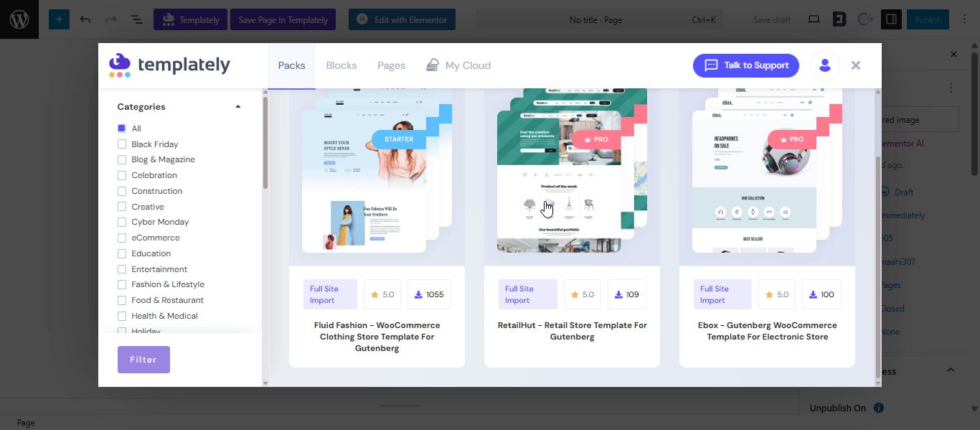Switch to the Packs tab
The image size is (980, 430).
pyautogui.click(x=291, y=65)
